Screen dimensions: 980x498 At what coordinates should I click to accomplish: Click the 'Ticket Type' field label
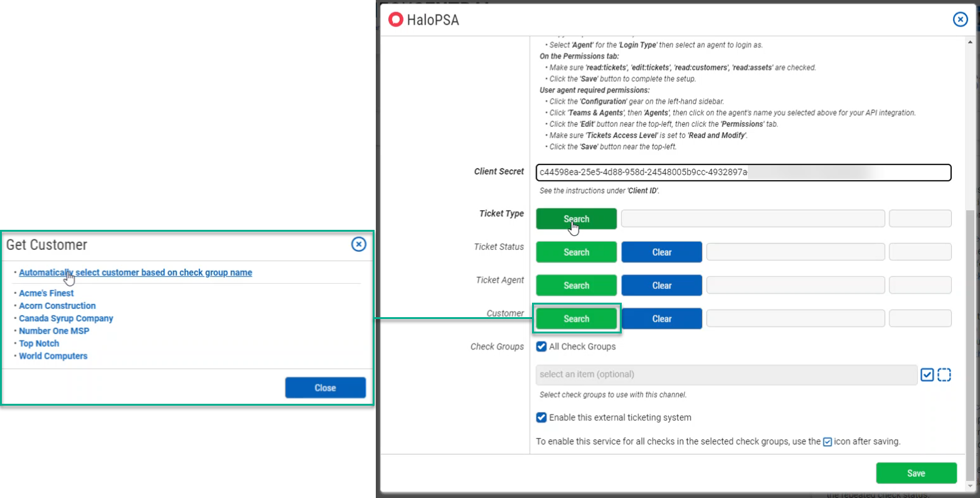point(501,214)
